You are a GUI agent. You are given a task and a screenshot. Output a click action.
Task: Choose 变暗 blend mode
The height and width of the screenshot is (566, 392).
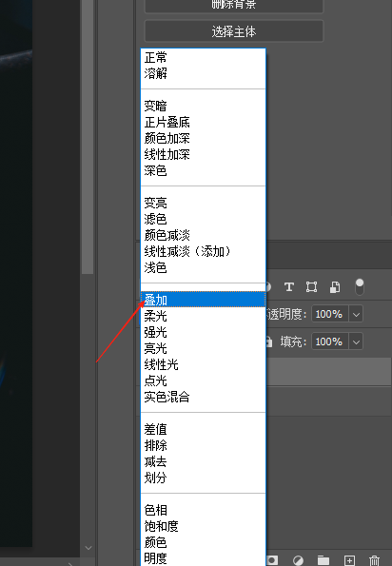(204, 106)
